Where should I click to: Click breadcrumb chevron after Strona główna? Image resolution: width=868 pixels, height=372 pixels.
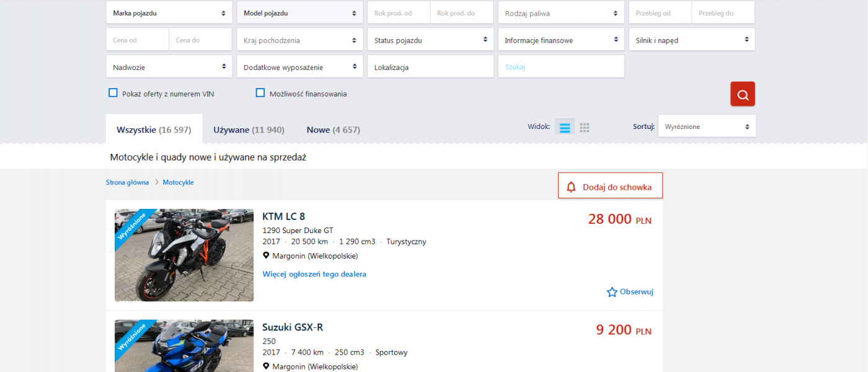pyautogui.click(x=156, y=182)
